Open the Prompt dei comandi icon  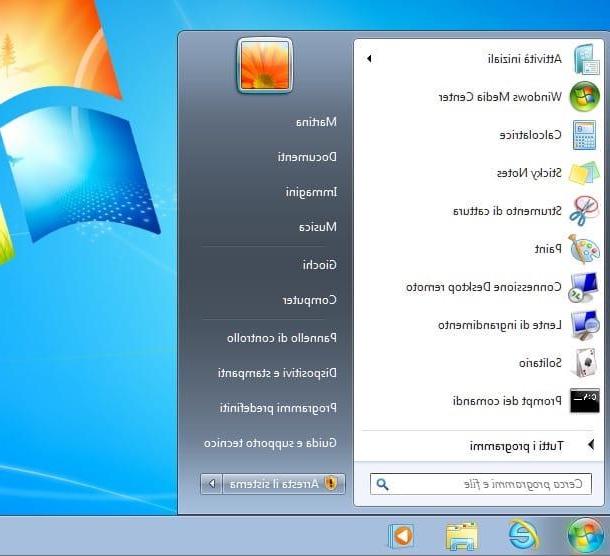(584, 401)
